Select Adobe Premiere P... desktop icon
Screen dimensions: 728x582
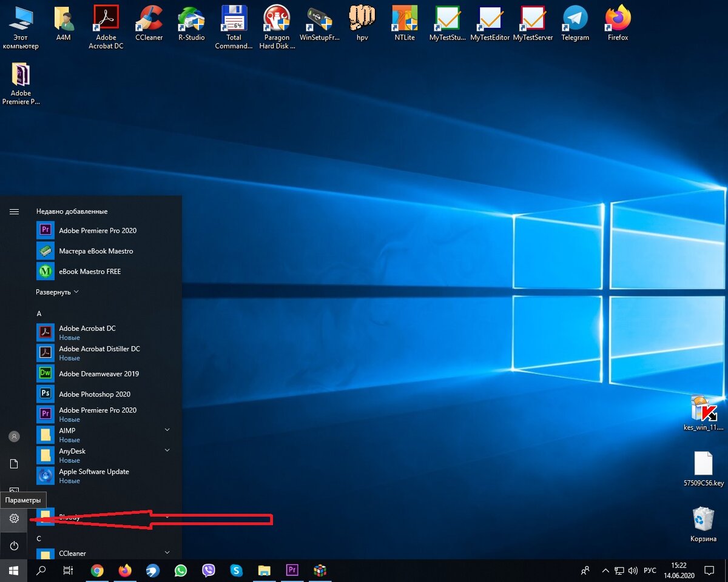(21, 84)
